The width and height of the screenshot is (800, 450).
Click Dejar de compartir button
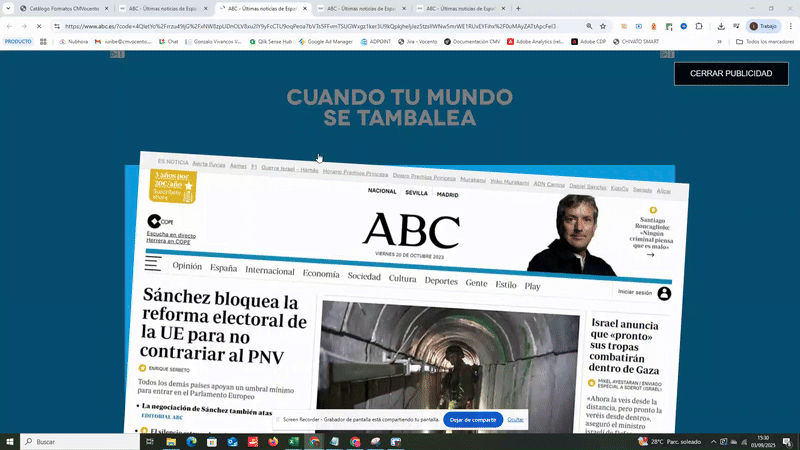coord(472,419)
